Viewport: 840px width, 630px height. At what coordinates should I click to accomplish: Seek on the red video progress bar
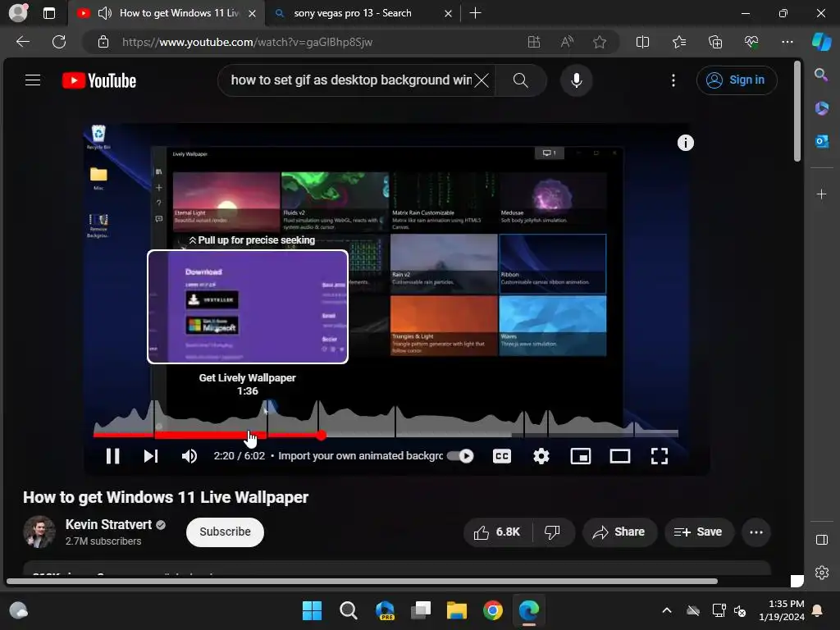(x=386, y=435)
